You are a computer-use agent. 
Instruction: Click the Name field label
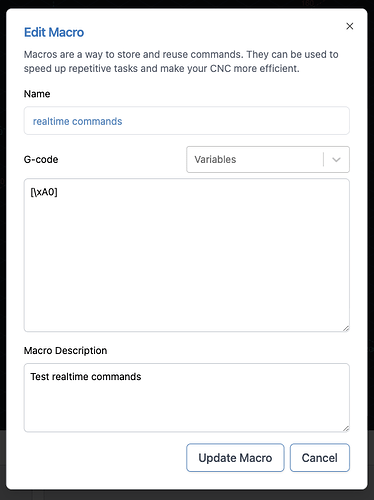click(37, 94)
